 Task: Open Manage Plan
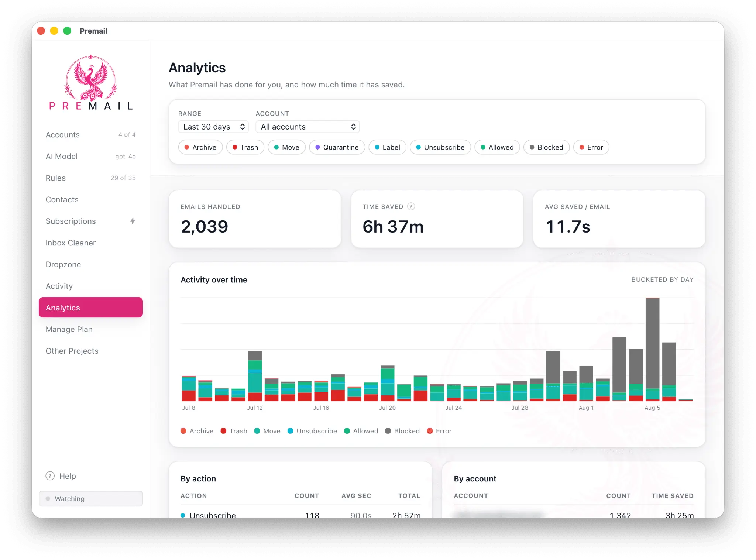[90, 329]
